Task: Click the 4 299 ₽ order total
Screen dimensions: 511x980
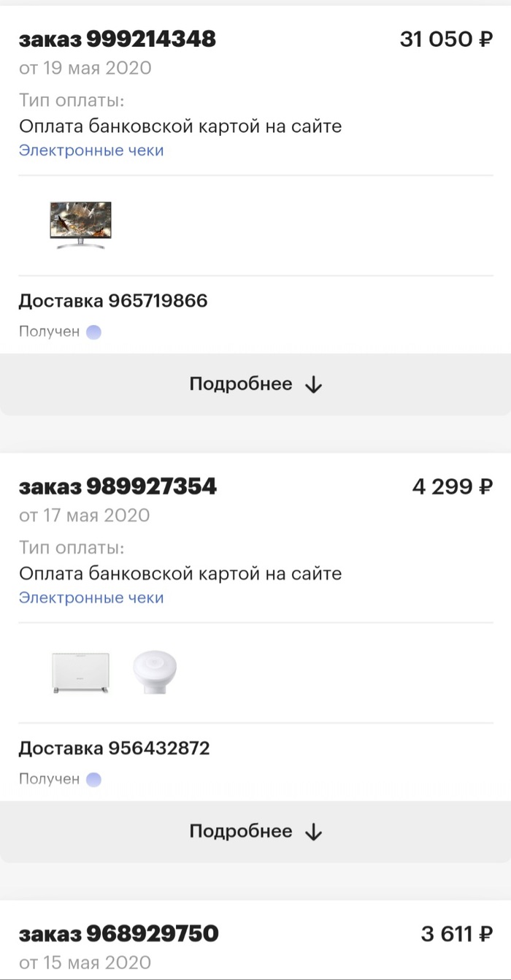Action: tap(453, 486)
